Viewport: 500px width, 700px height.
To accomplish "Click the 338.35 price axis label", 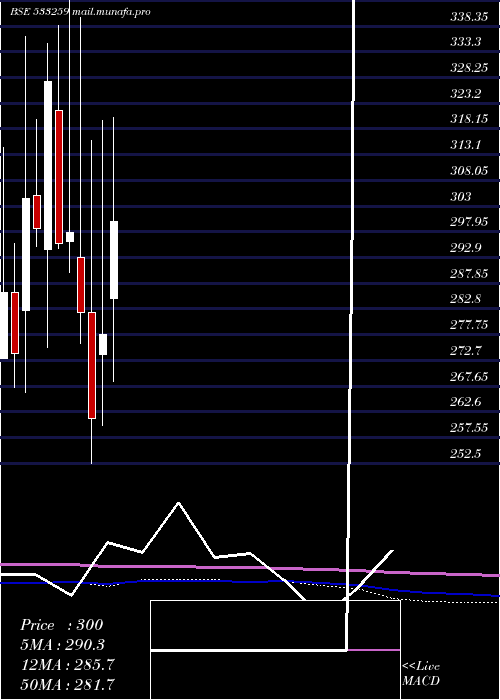I will (x=468, y=17).
